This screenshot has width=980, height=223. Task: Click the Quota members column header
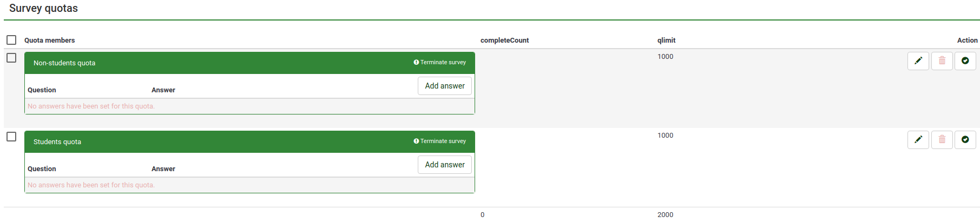(x=49, y=40)
